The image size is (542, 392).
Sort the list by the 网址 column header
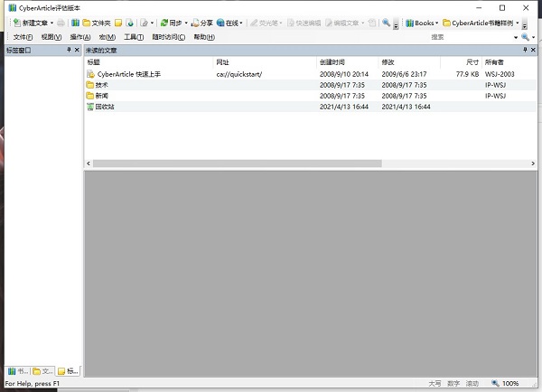[x=265, y=62]
